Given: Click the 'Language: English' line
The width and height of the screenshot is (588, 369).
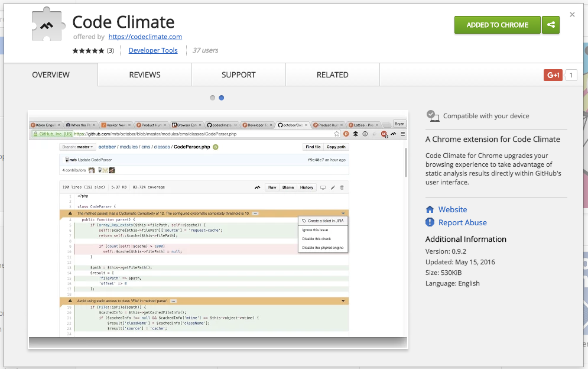Looking at the screenshot, I should (452, 283).
